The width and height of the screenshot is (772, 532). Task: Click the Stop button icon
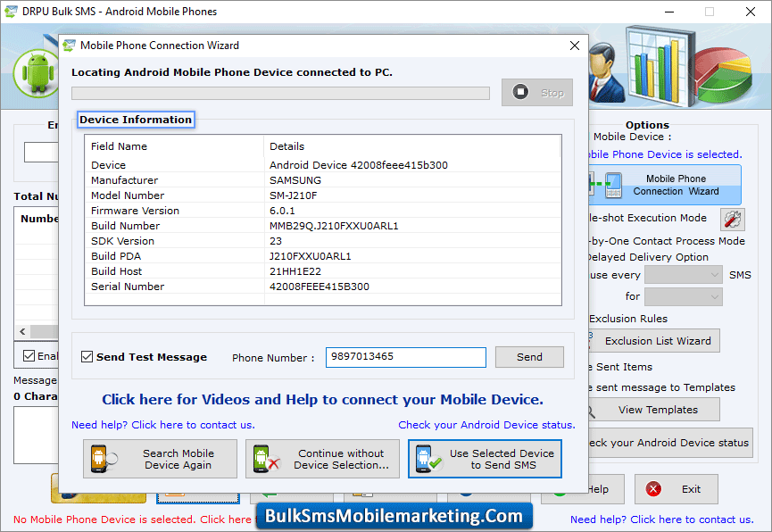pyautogui.click(x=520, y=92)
